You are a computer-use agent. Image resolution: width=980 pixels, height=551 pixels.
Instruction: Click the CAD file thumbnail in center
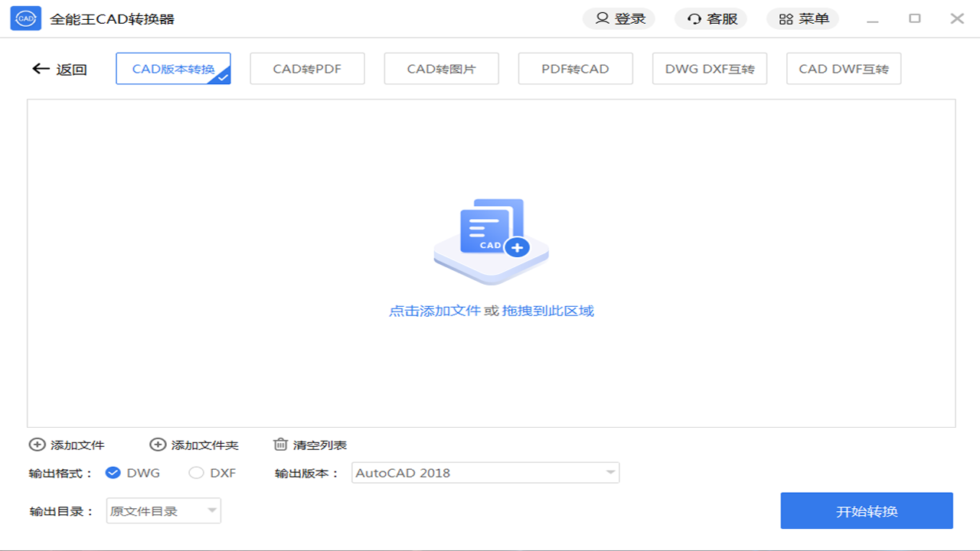(491, 237)
